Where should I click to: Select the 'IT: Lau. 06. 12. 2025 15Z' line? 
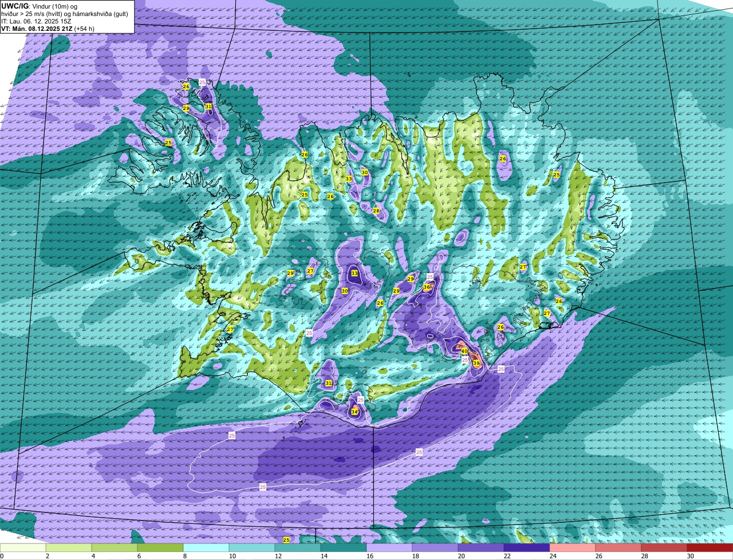point(36,21)
